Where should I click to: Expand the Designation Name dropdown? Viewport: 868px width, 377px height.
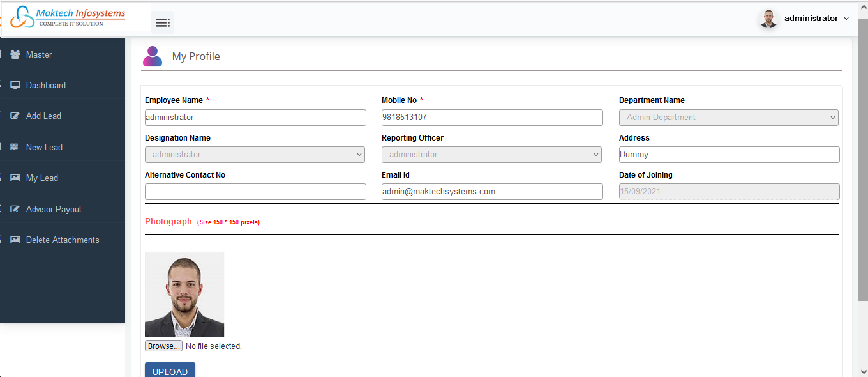click(x=255, y=155)
